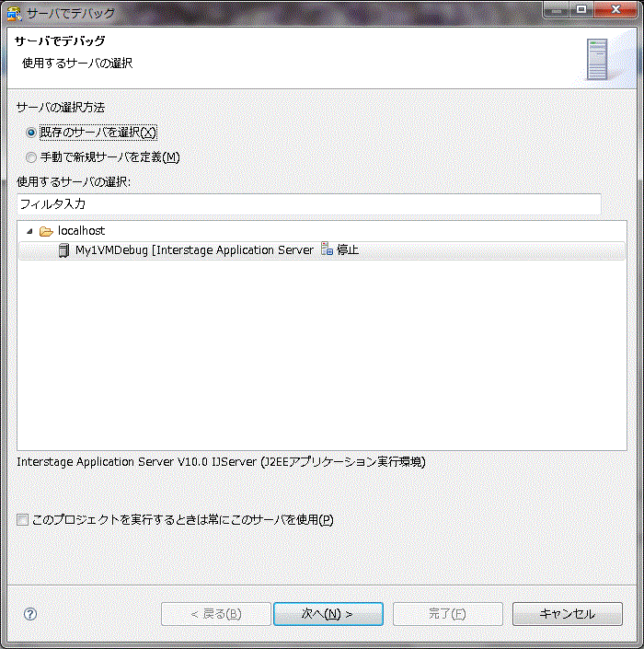Click the 停止 status text

[x=348, y=250]
